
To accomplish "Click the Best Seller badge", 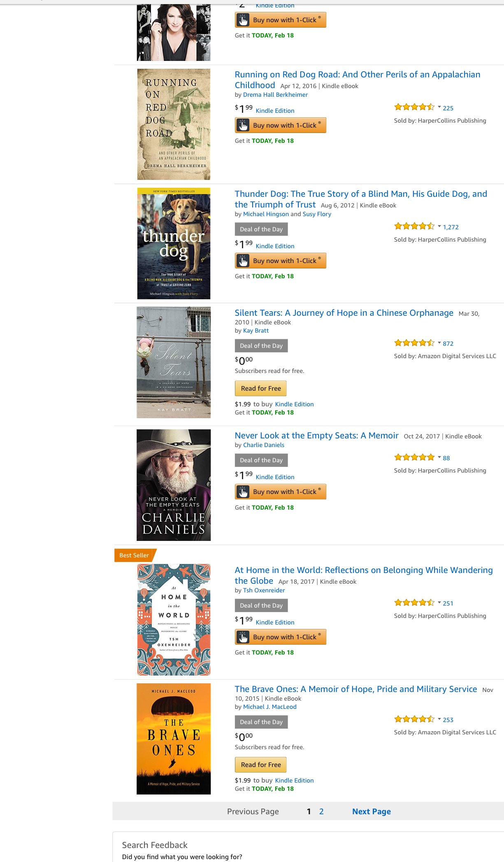I will coord(134,555).
